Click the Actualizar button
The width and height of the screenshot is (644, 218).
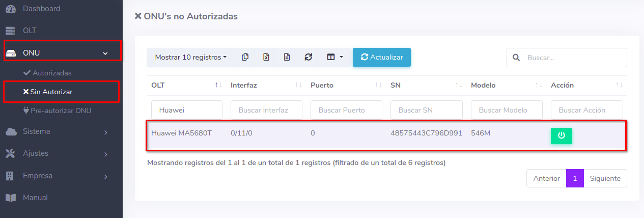(381, 57)
